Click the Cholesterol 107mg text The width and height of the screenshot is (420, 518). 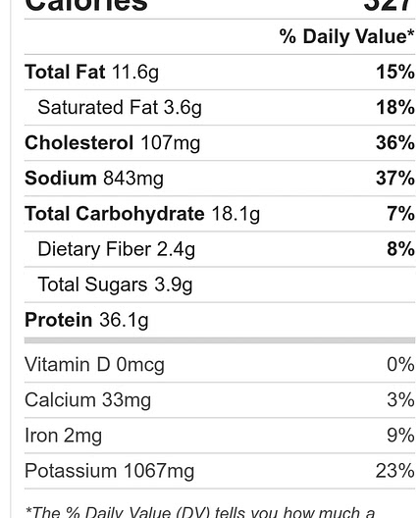112,143
